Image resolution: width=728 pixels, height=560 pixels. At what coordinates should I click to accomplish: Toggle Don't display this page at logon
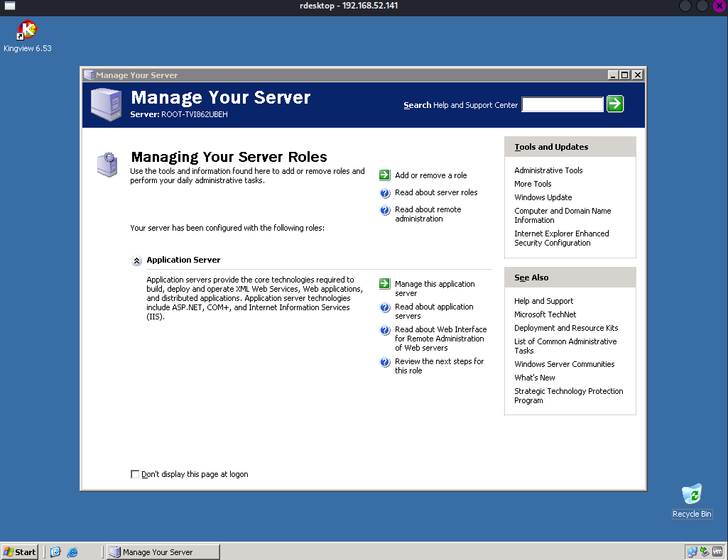(x=135, y=473)
